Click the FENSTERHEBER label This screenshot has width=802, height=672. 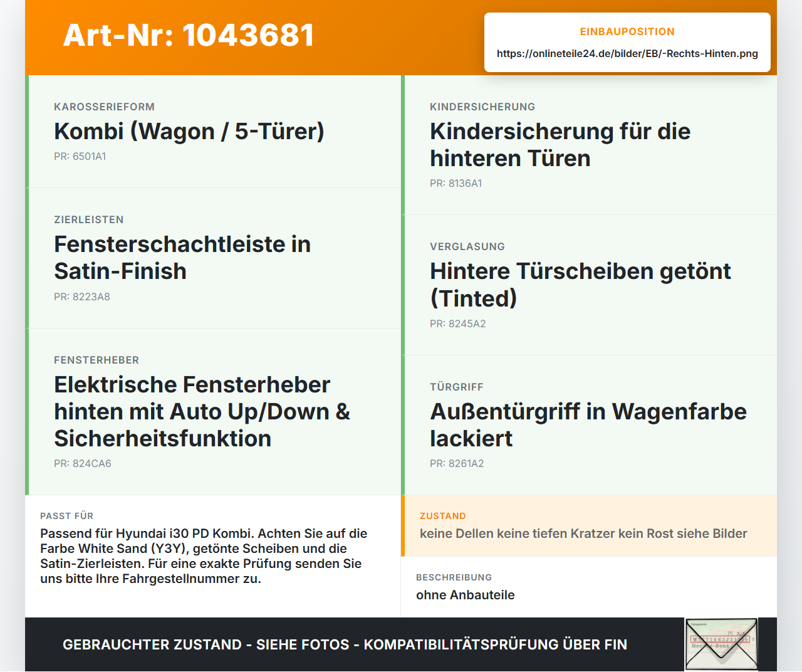[x=96, y=360]
